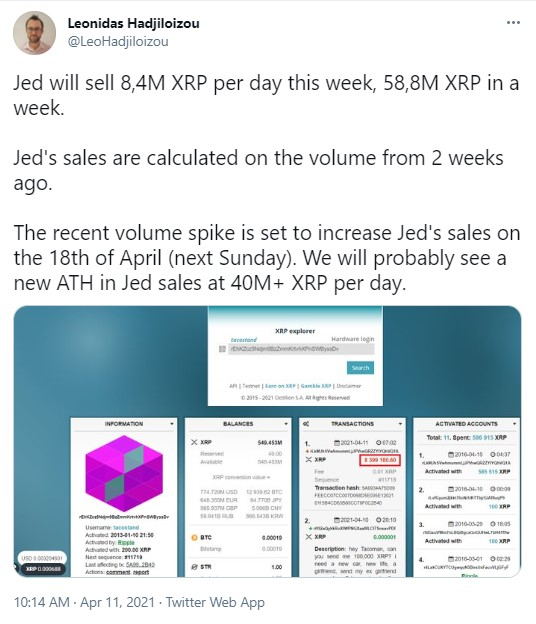Click the QR code icon beside address field
Image resolution: width=536 pixels, height=624 pixels.
tap(222, 349)
